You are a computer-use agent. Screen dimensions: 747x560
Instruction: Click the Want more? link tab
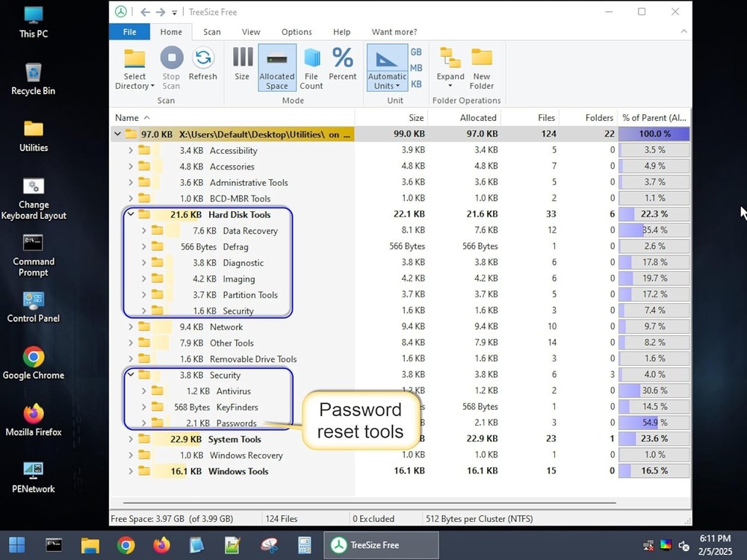click(394, 32)
